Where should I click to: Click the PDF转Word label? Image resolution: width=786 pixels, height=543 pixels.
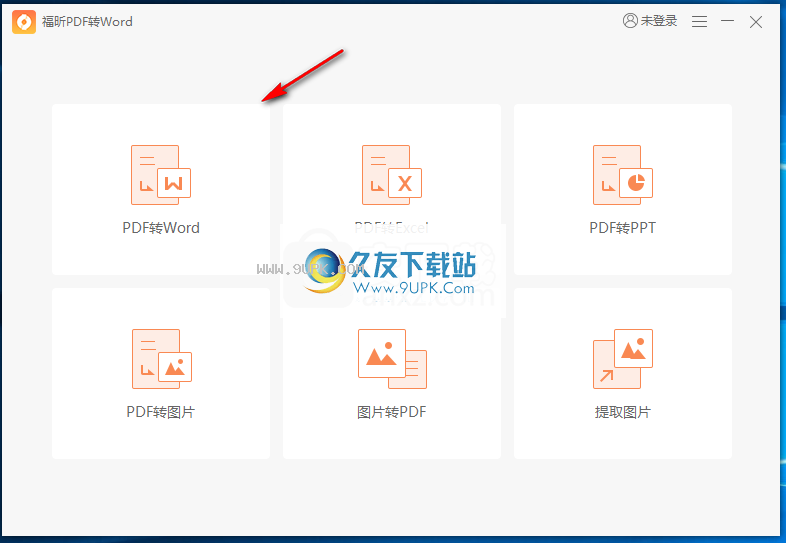click(161, 228)
